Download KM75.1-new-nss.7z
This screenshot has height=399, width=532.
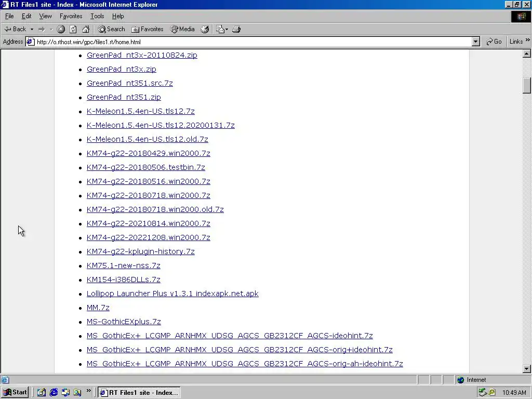pyautogui.click(x=124, y=265)
